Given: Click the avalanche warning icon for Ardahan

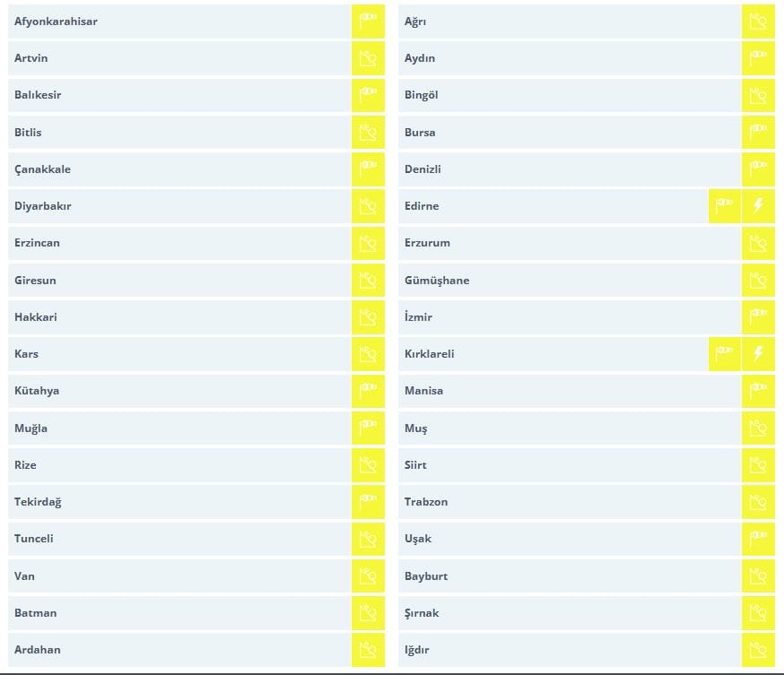Looking at the screenshot, I should pos(368,650).
